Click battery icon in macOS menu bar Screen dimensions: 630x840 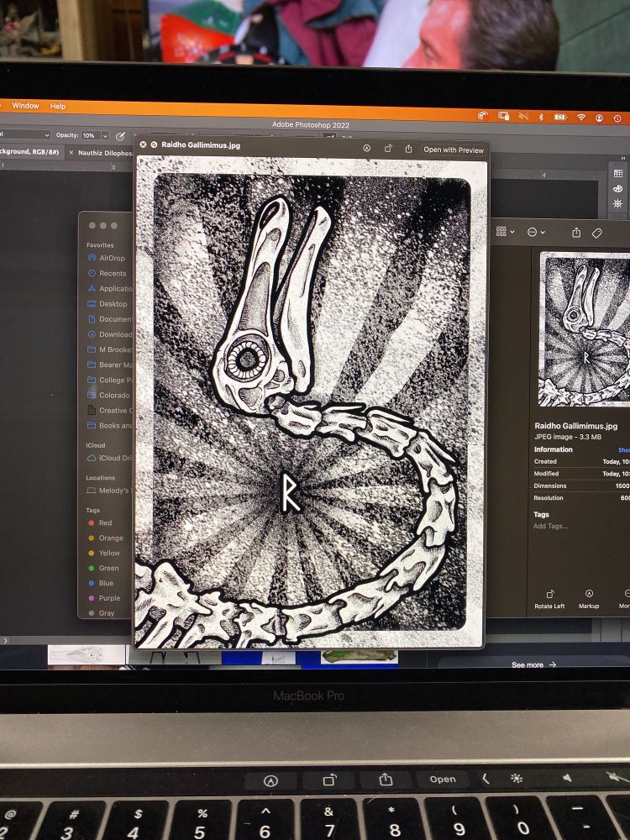click(x=560, y=117)
